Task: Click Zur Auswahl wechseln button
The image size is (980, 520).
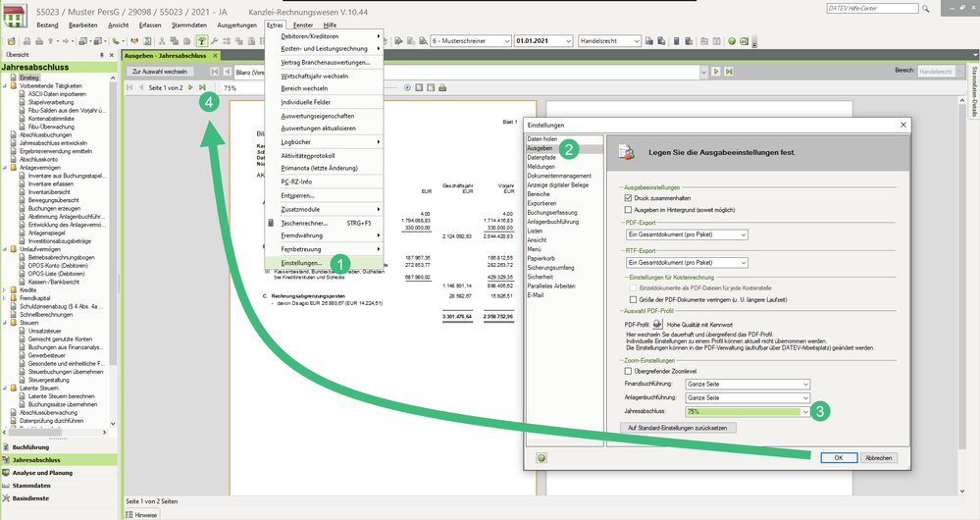Action: coord(159,72)
